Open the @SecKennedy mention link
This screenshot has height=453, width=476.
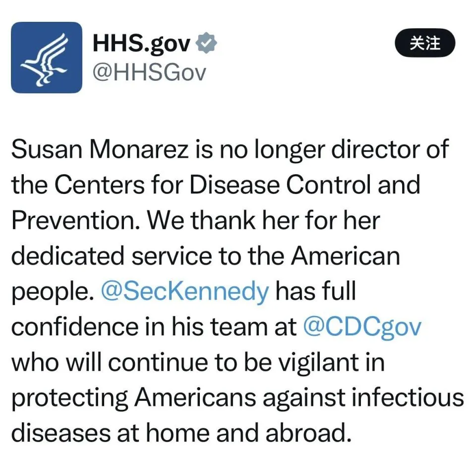pyautogui.click(x=184, y=291)
